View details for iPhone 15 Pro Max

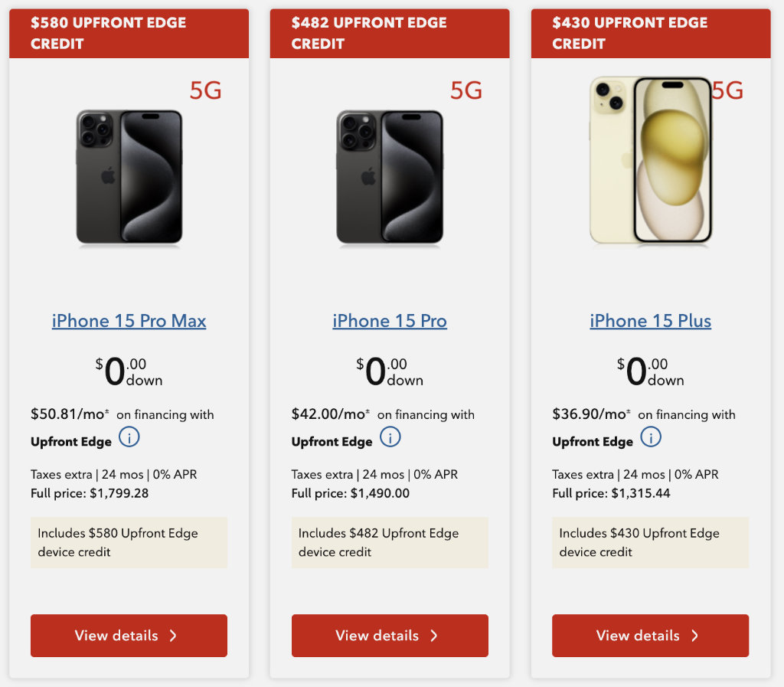(129, 636)
